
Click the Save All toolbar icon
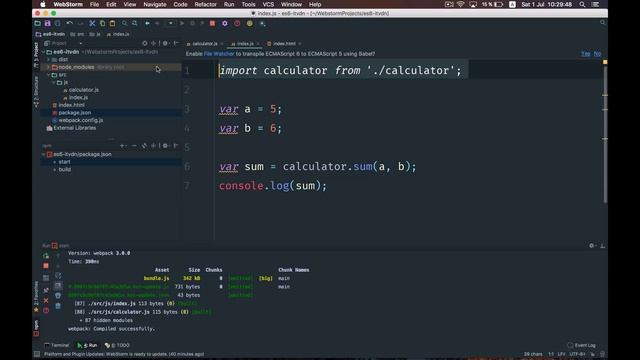click(x=47, y=24)
